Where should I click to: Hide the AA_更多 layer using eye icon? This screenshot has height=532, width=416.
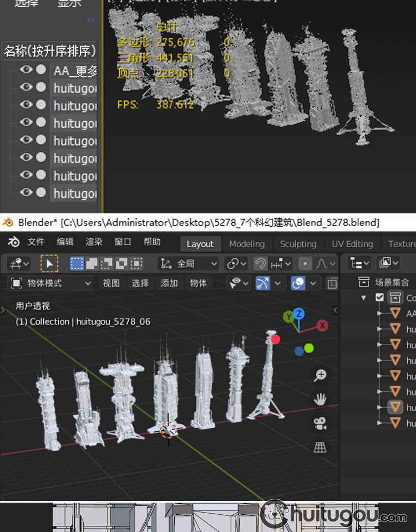coord(26,70)
